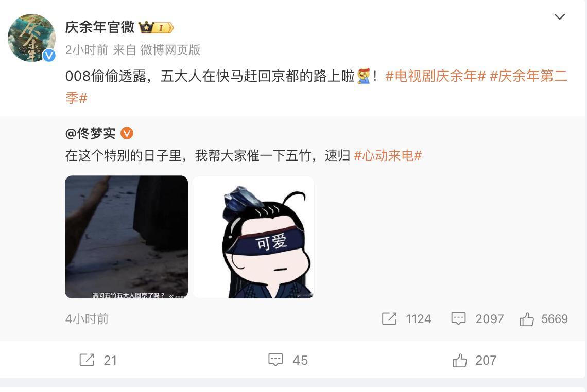
Task: Click the blue verified badge on avatar
Action: [x=49, y=56]
